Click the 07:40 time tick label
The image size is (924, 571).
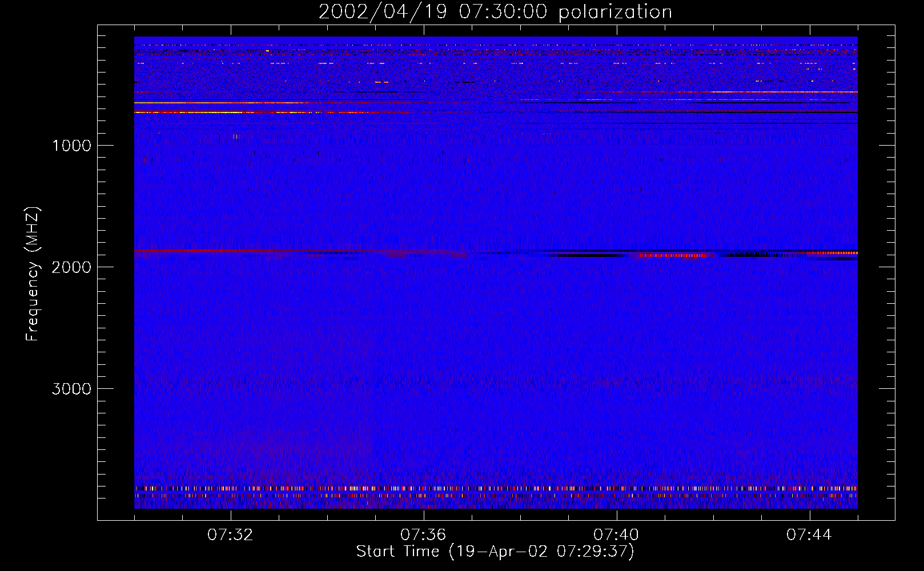tap(617, 535)
